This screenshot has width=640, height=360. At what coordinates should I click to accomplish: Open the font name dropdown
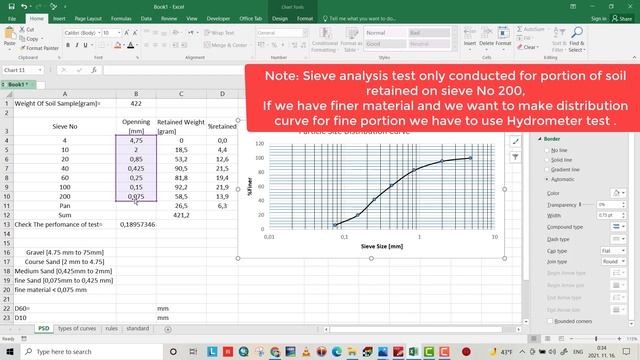coord(99,33)
